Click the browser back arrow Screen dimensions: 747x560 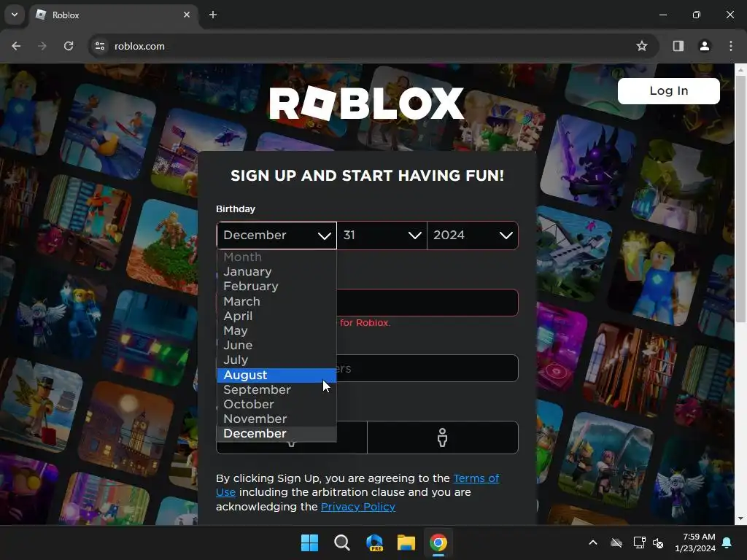tap(16, 46)
